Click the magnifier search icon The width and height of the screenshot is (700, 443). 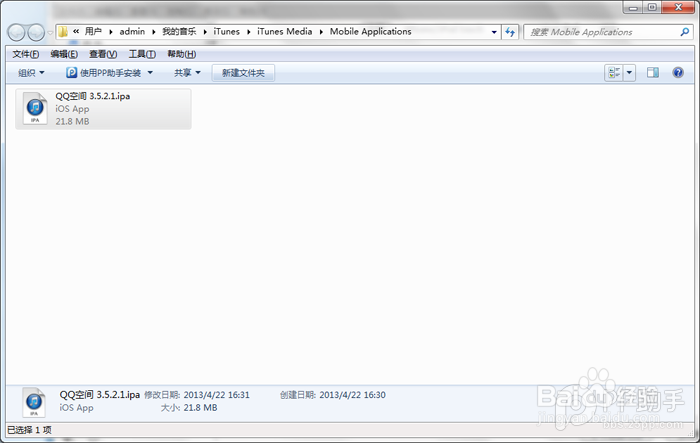684,32
